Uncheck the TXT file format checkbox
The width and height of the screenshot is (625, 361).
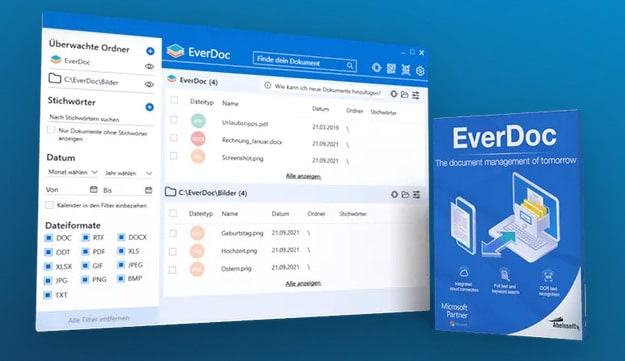point(47,295)
